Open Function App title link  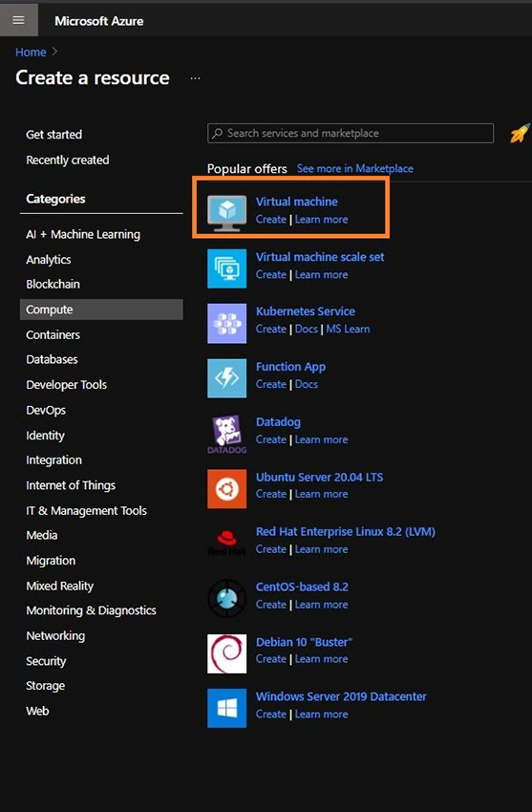coord(290,367)
